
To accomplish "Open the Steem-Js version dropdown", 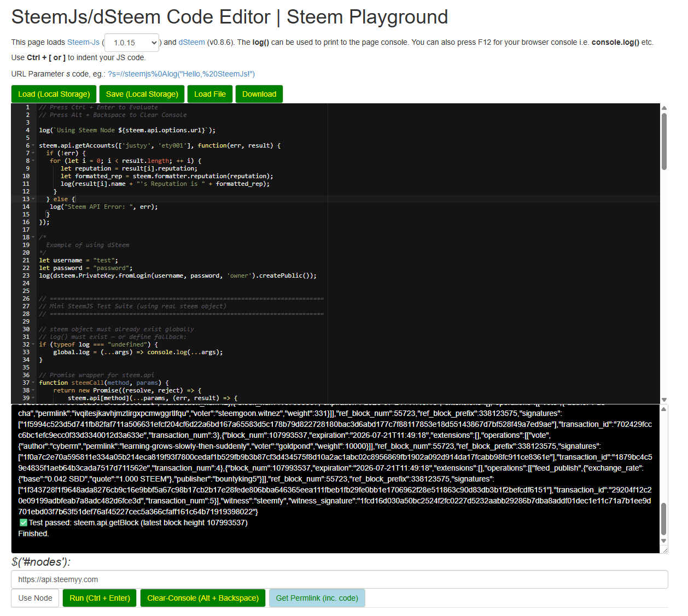I will [x=132, y=43].
